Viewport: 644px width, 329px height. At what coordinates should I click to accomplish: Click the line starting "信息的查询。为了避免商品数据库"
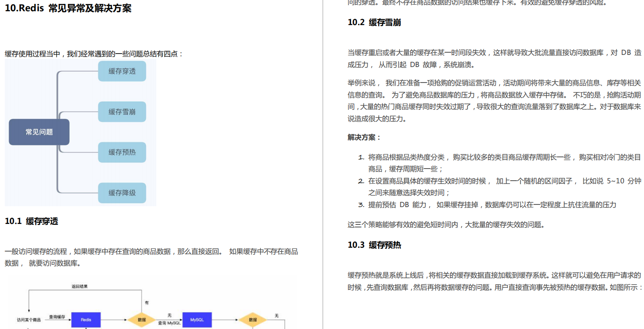[x=495, y=95]
